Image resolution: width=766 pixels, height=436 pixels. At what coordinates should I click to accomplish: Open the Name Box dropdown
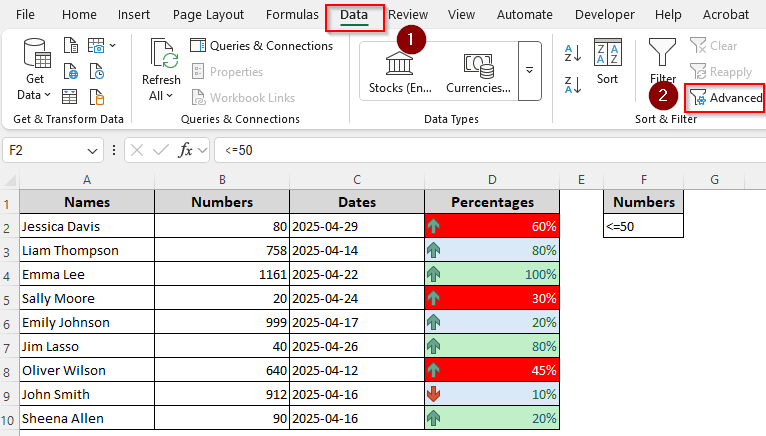click(x=92, y=151)
